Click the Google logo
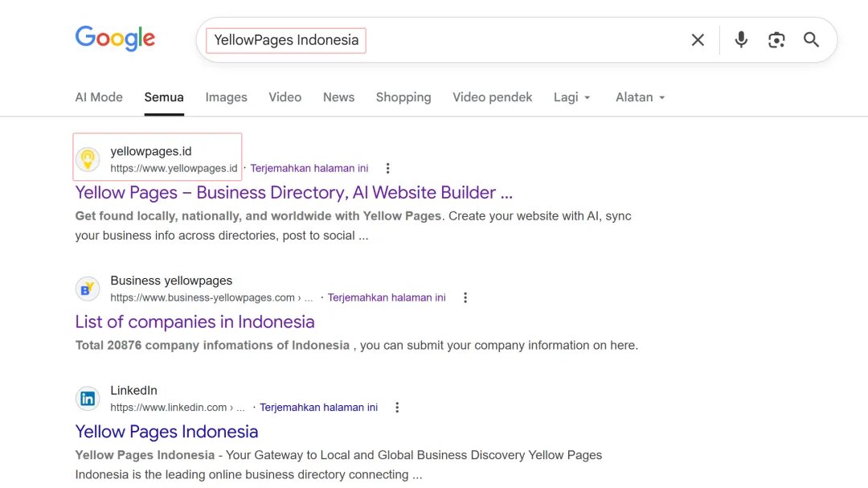 (115, 39)
